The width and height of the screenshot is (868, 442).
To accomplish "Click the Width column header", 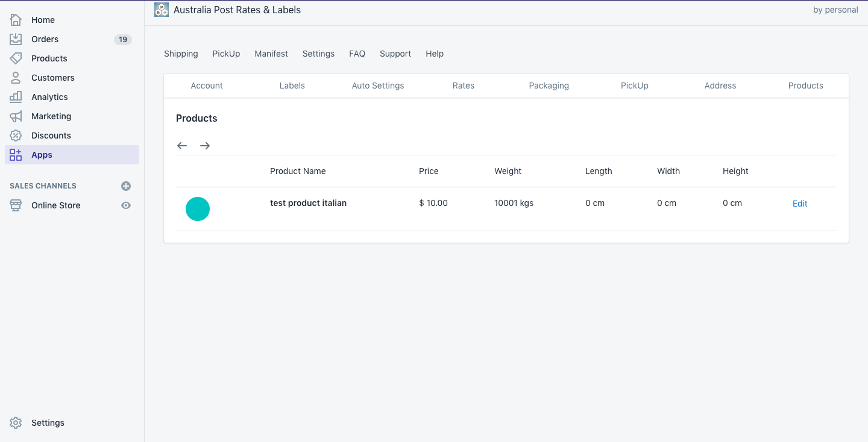I will pos(668,171).
